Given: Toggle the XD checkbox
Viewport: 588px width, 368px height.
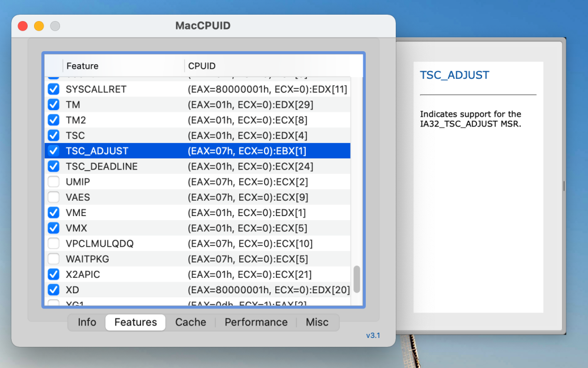Looking at the screenshot, I should pyautogui.click(x=54, y=290).
